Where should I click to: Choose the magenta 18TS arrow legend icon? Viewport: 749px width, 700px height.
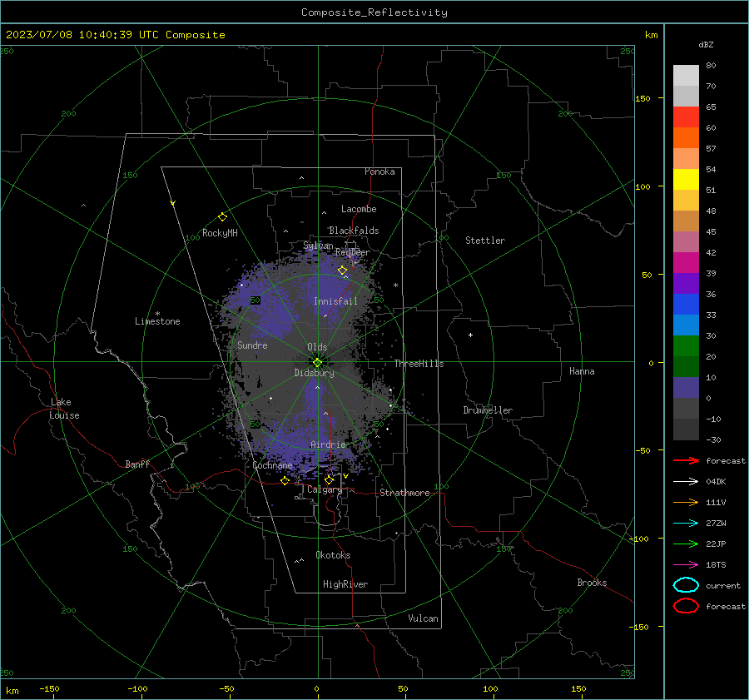686,564
